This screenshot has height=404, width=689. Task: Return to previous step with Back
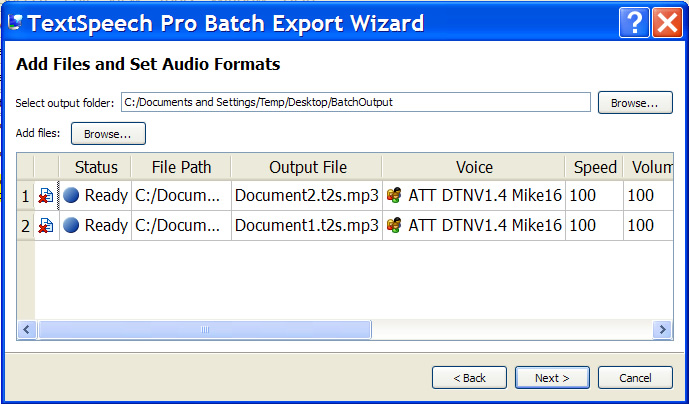click(x=469, y=378)
